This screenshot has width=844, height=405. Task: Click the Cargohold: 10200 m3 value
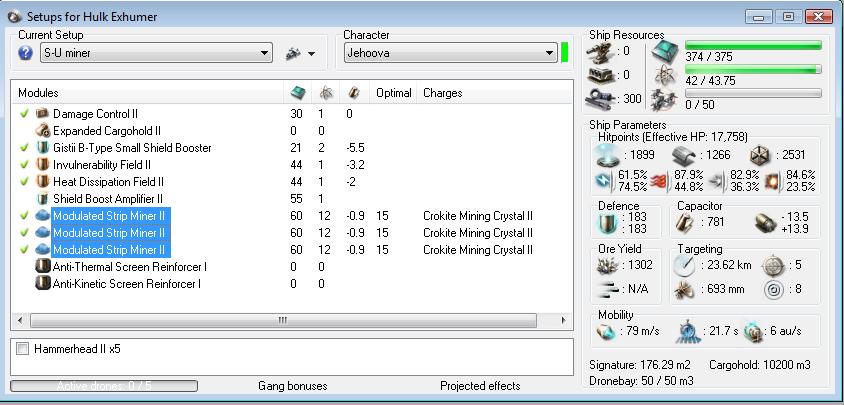click(759, 365)
